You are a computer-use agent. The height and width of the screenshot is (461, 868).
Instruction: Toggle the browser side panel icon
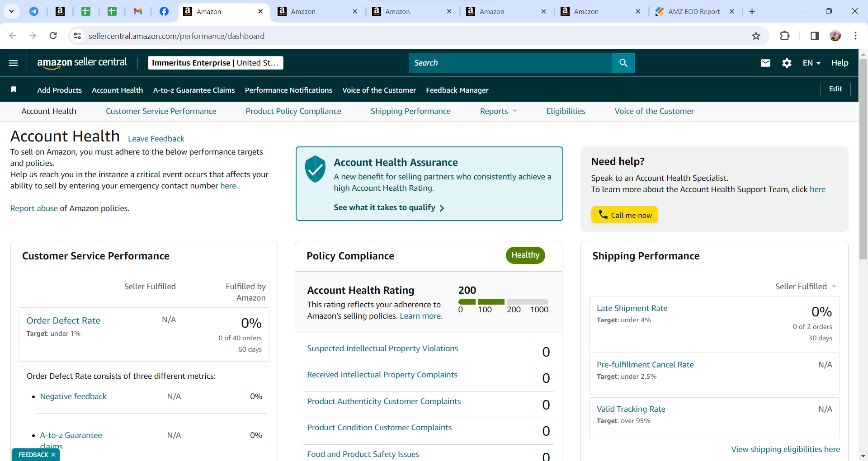pos(815,36)
